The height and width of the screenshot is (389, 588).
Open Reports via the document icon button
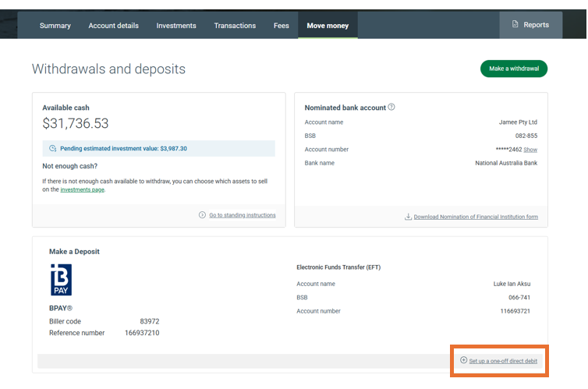point(530,25)
